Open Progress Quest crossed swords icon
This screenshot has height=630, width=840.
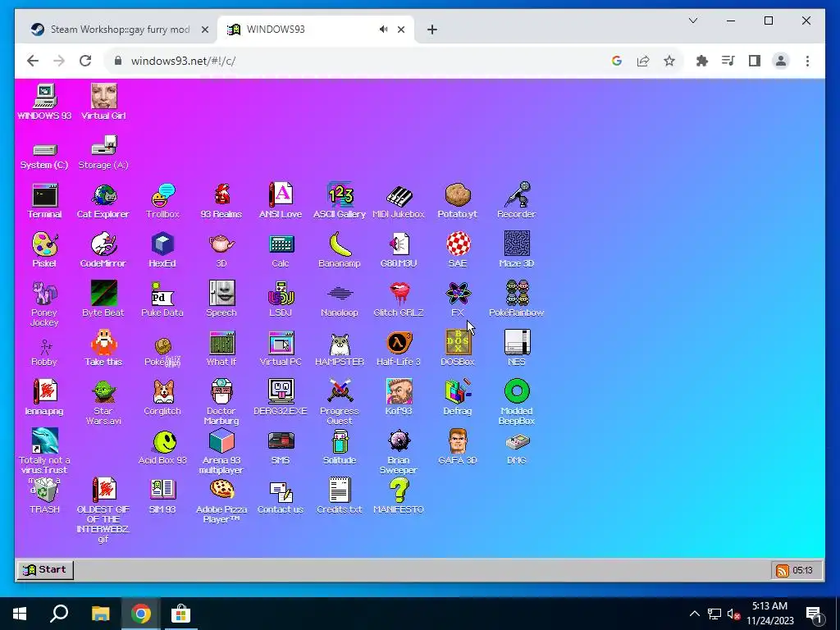pyautogui.click(x=340, y=392)
